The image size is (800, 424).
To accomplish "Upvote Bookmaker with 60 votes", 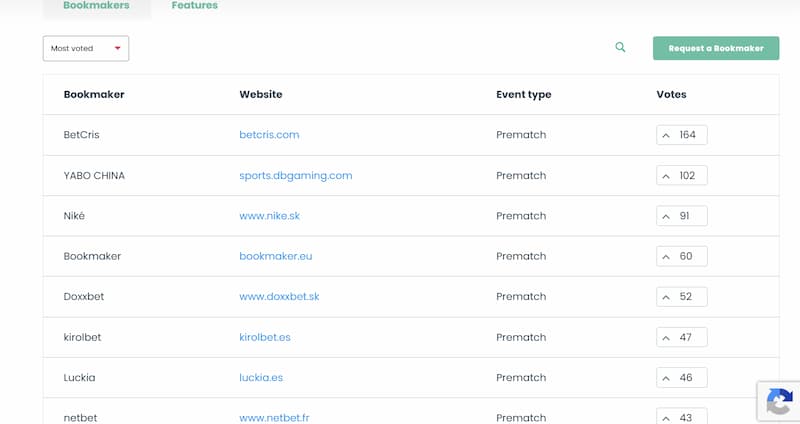I will tap(682, 256).
